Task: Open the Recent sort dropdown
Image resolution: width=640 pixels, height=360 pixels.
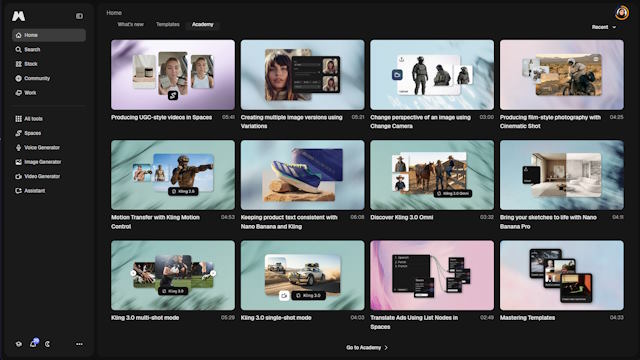Action: (604, 27)
